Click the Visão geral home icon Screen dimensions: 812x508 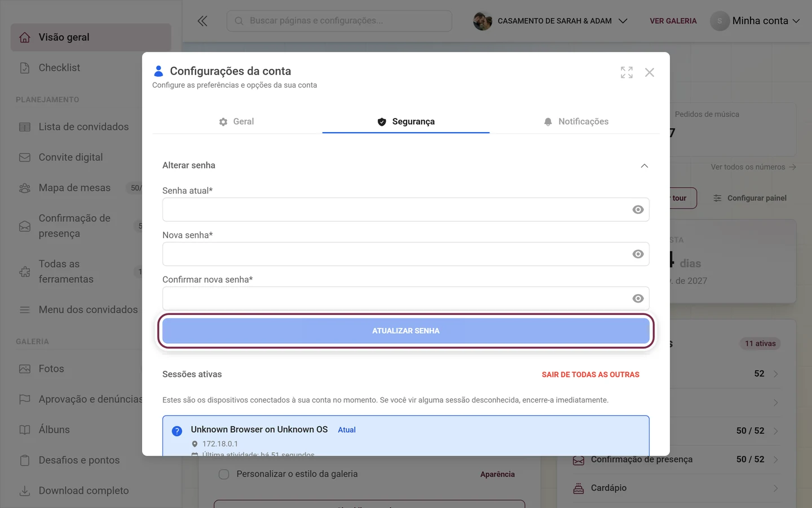25,37
